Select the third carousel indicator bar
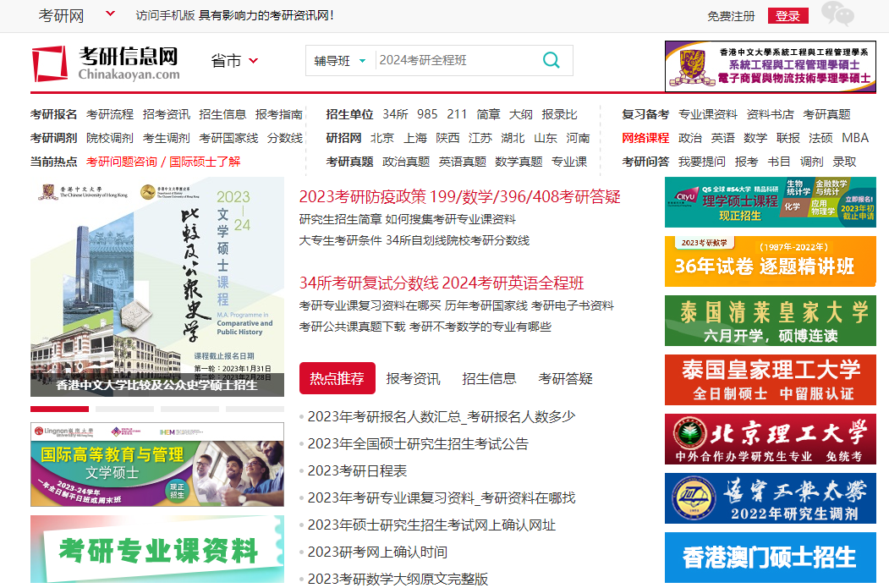Image resolution: width=889 pixels, height=588 pixels. point(190,409)
